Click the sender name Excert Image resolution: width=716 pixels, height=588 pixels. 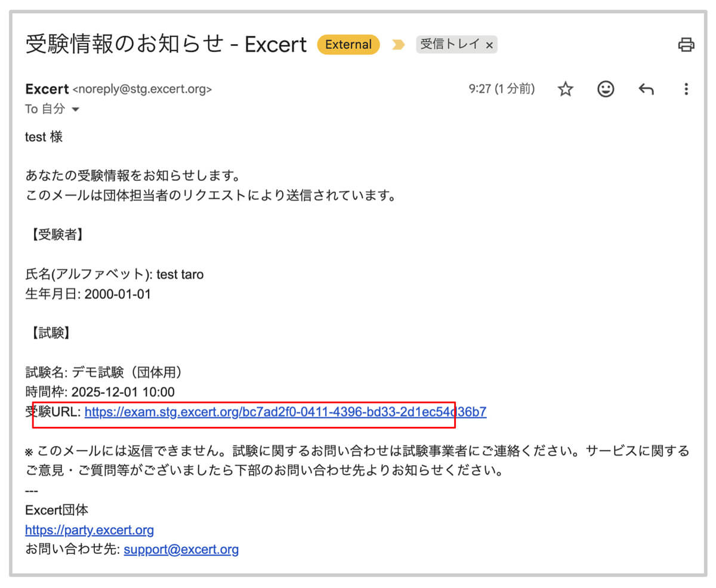(47, 90)
